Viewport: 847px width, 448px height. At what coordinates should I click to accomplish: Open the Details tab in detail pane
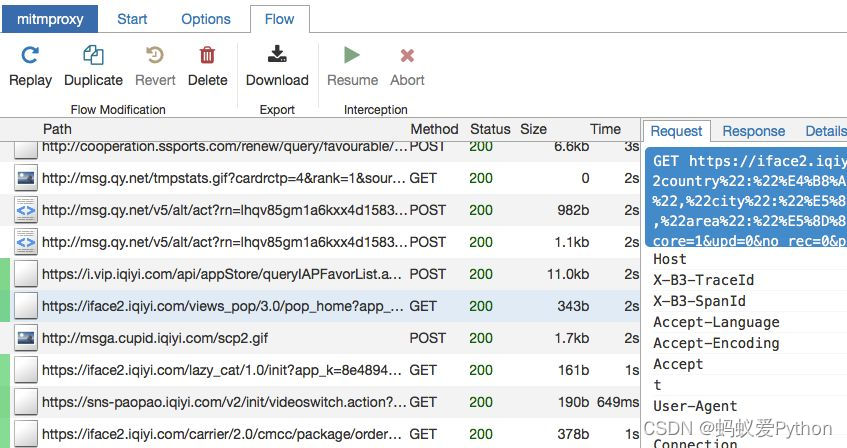[x=825, y=131]
